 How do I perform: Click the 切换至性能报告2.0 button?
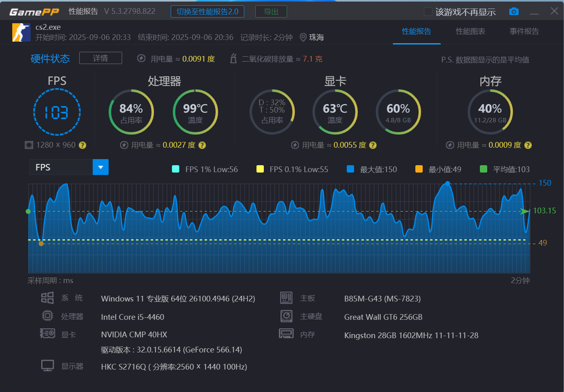tap(207, 11)
